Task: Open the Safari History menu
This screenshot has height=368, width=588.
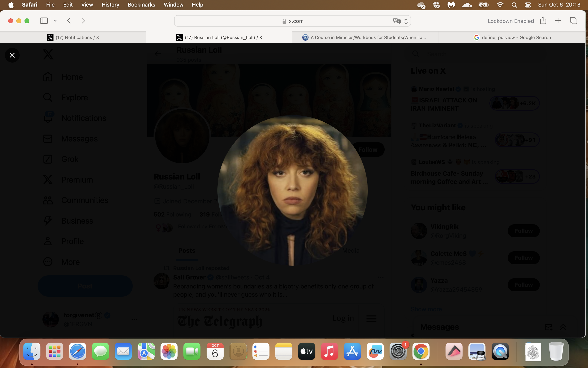Action: (110, 5)
